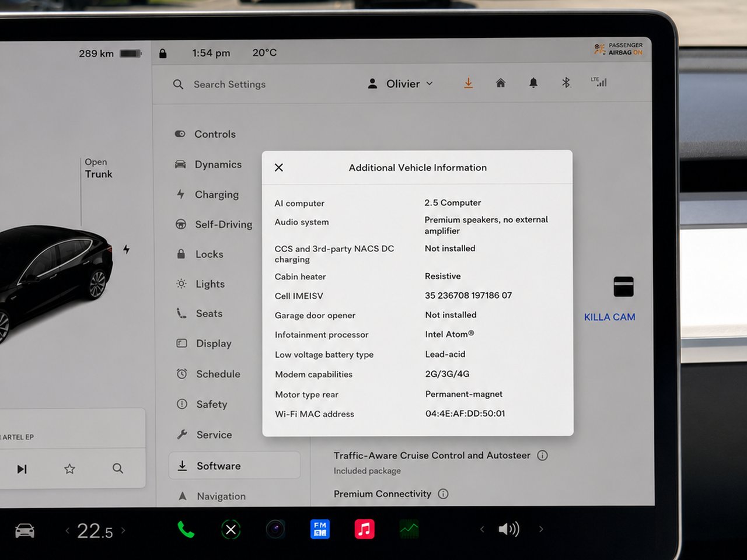Tap the 20°C outside temperature
The image size is (747, 560).
[264, 52]
